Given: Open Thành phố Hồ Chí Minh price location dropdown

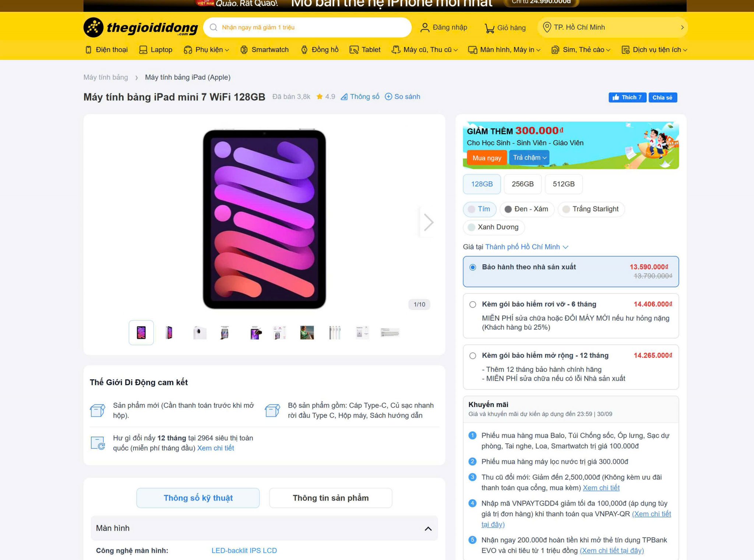Looking at the screenshot, I should click(526, 247).
